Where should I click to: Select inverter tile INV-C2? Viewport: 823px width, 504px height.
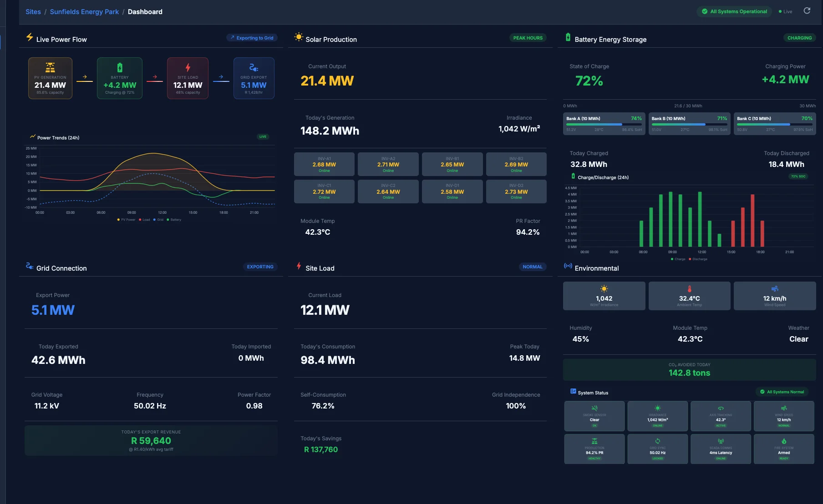[388, 191]
